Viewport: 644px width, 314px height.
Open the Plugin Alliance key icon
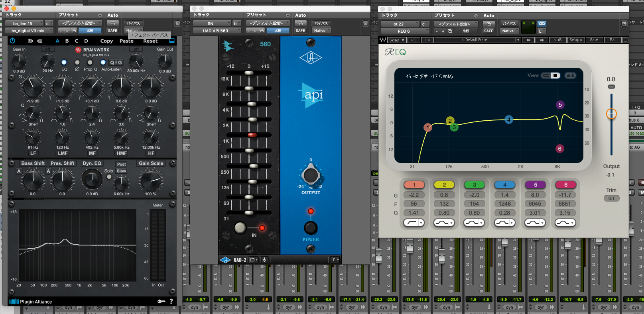[161, 302]
